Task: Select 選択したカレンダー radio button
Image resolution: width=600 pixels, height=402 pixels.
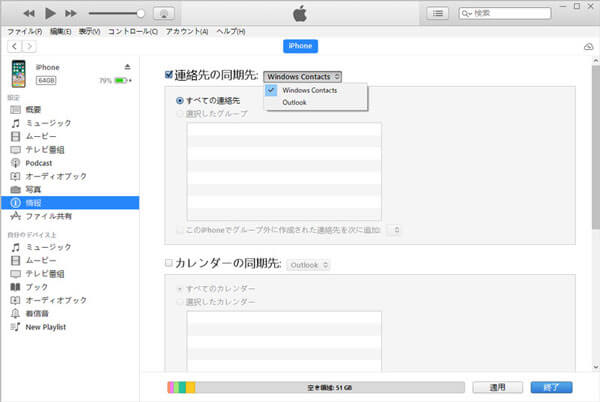Action: click(x=179, y=302)
